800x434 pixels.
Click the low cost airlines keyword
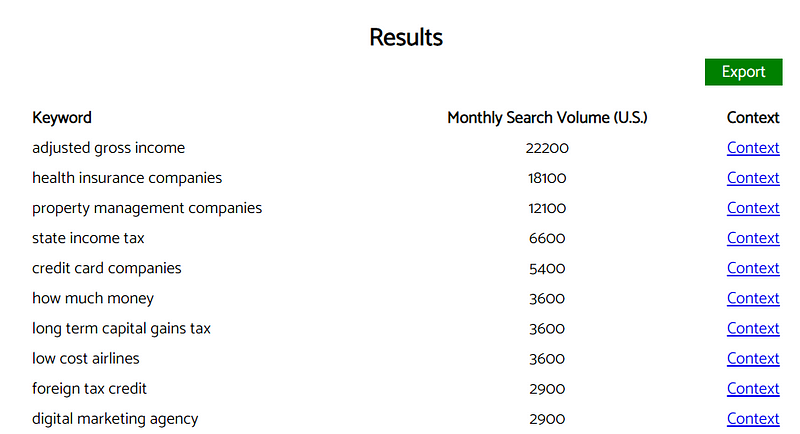(x=86, y=359)
